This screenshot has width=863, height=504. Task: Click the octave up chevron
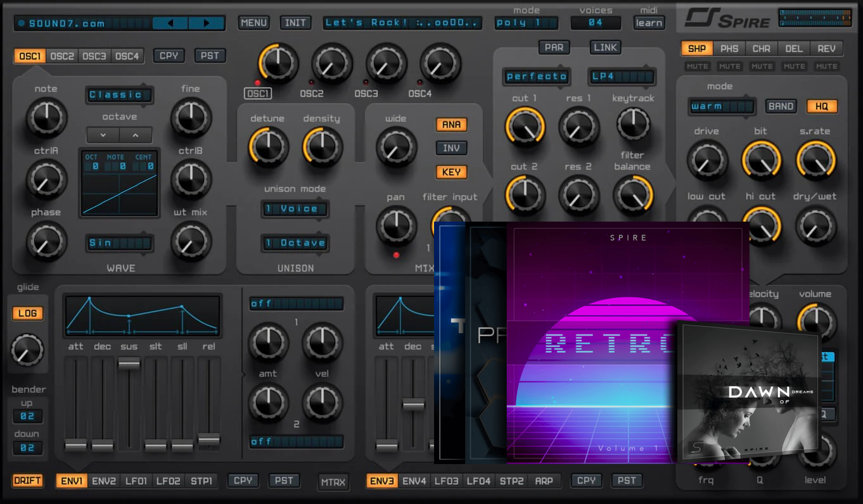pos(136,135)
